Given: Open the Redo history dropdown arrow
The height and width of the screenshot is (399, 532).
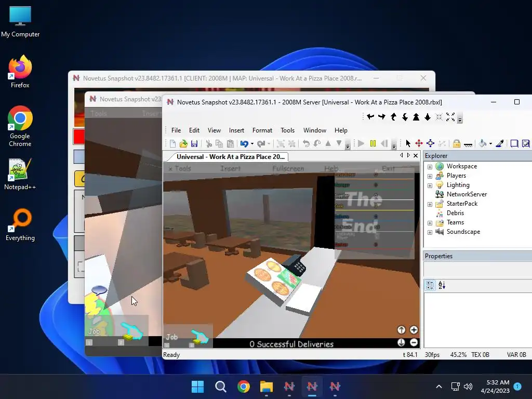Looking at the screenshot, I should pyautogui.click(x=269, y=144).
